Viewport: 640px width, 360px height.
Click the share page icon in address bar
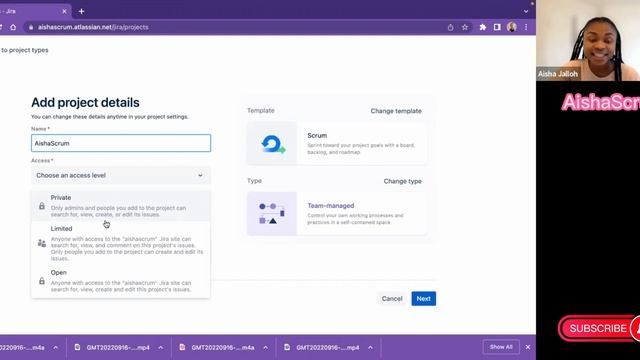(451, 27)
